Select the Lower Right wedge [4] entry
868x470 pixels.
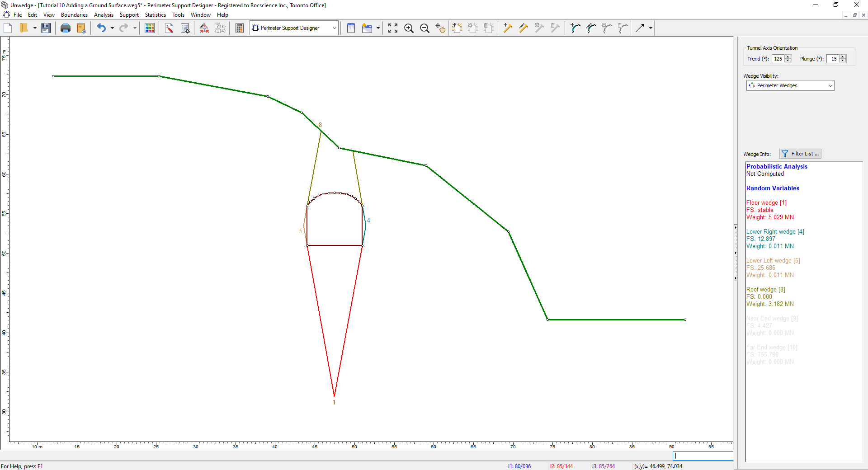[775, 232]
